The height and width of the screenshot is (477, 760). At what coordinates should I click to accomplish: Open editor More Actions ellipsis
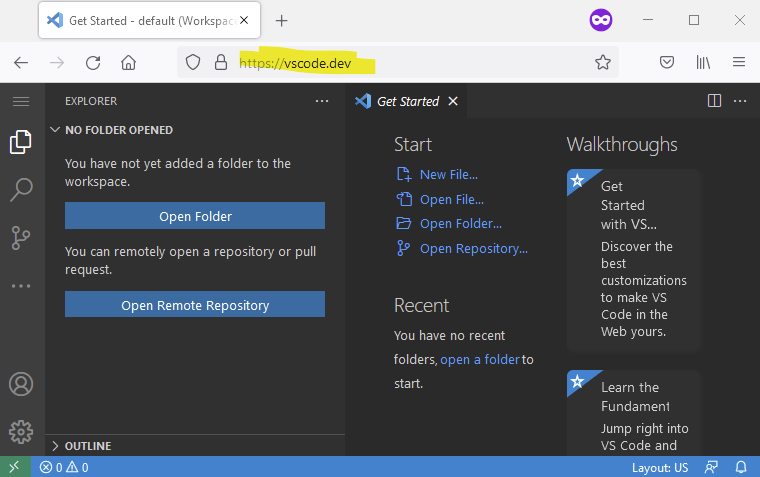(x=740, y=101)
